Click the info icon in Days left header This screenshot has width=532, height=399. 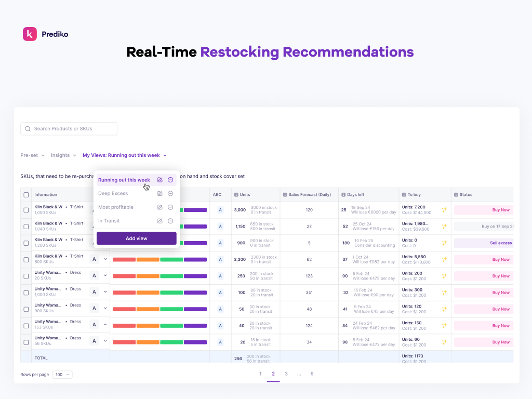tap(344, 195)
